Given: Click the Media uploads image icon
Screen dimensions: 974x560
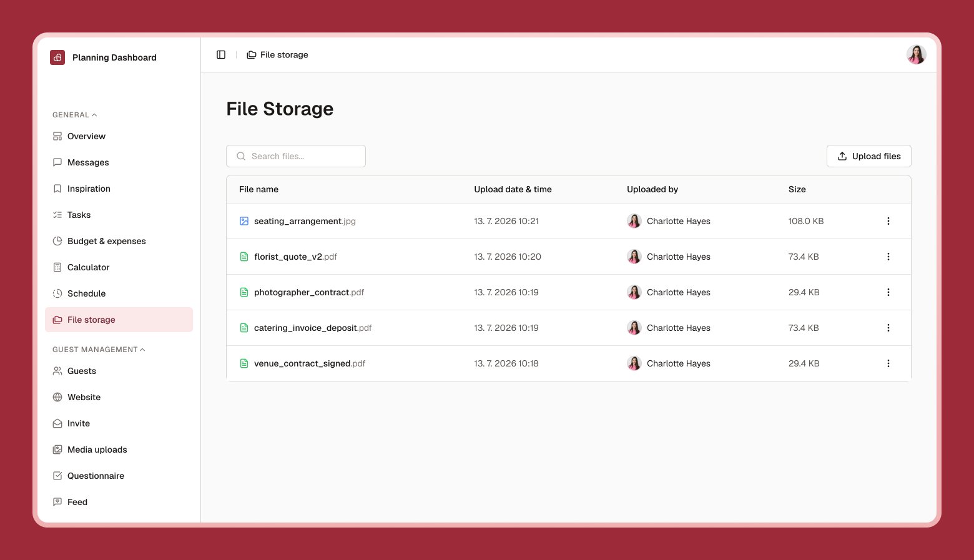Looking at the screenshot, I should [x=57, y=449].
